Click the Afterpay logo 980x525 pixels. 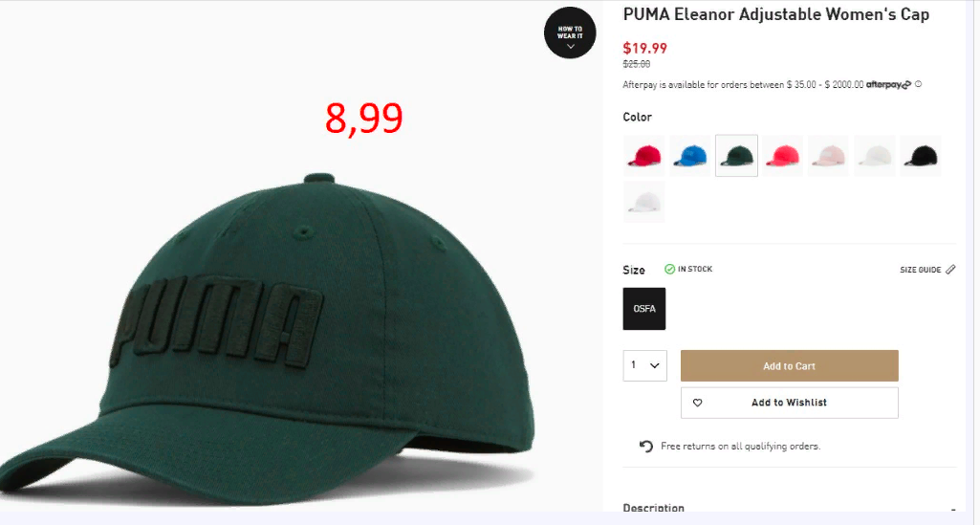[888, 84]
